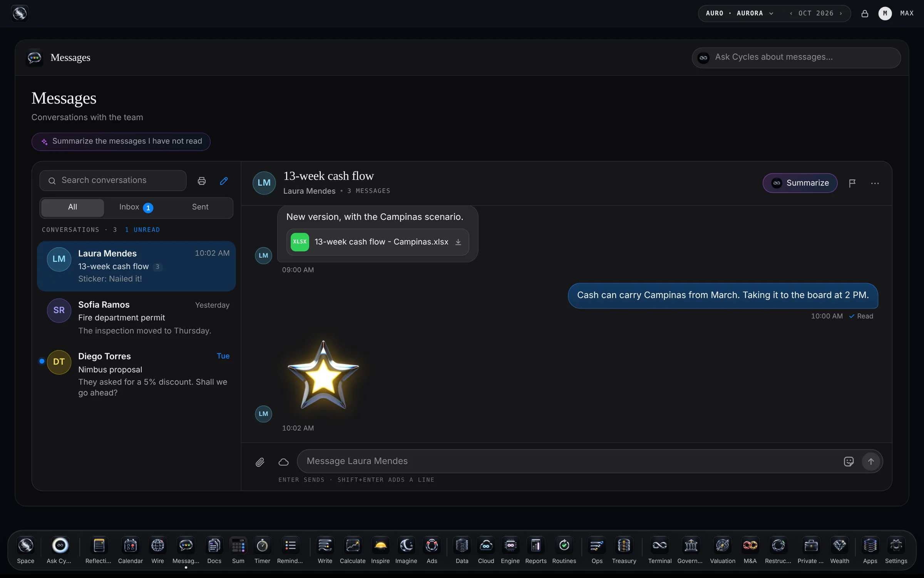Open the MAX user profile avatar
Image resolution: width=924 pixels, height=578 pixels.
pyautogui.click(x=885, y=13)
